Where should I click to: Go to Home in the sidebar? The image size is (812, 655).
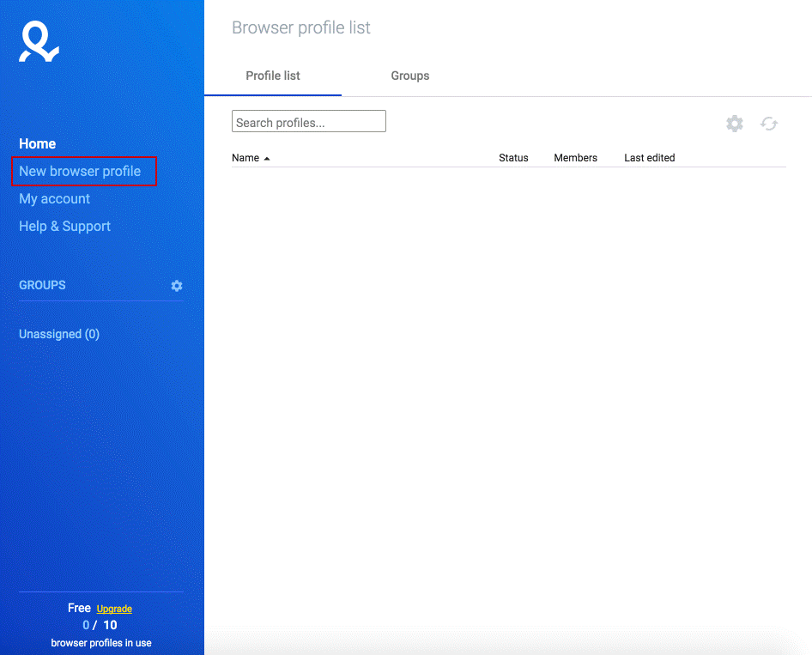37,143
